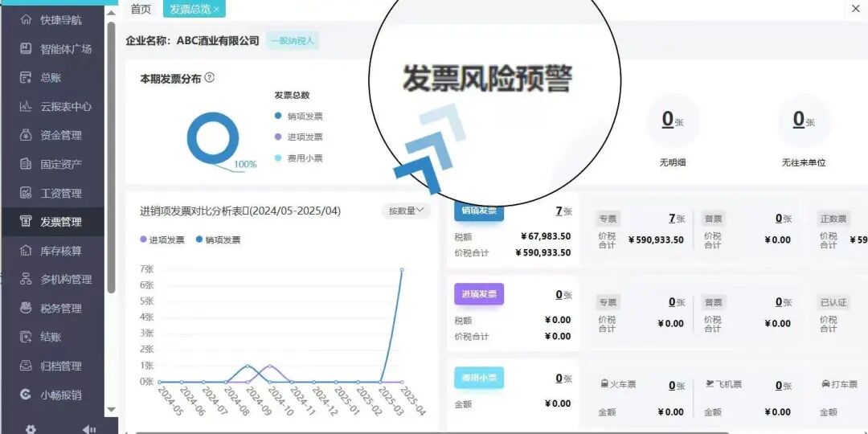868x434 pixels.
Task: Click the 发票管理 invoice icon
Action: pyautogui.click(x=26, y=222)
